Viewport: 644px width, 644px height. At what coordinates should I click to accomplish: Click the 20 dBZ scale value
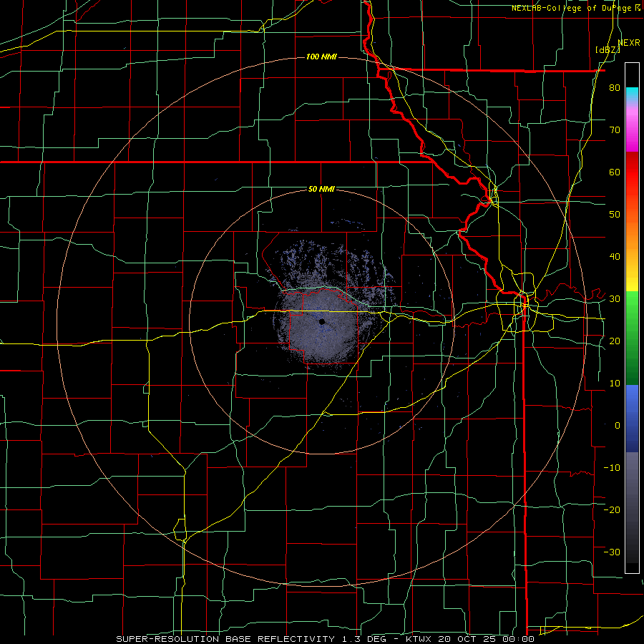pyautogui.click(x=615, y=341)
